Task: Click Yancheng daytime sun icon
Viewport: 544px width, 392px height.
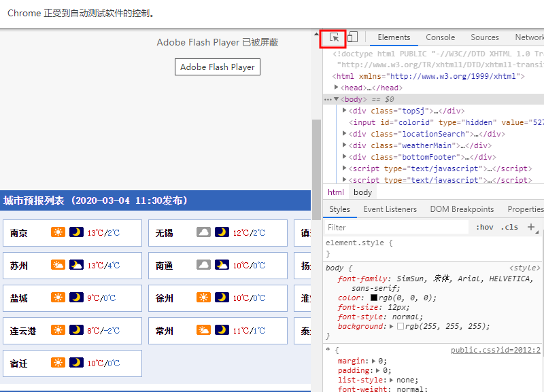Action: tap(58, 298)
